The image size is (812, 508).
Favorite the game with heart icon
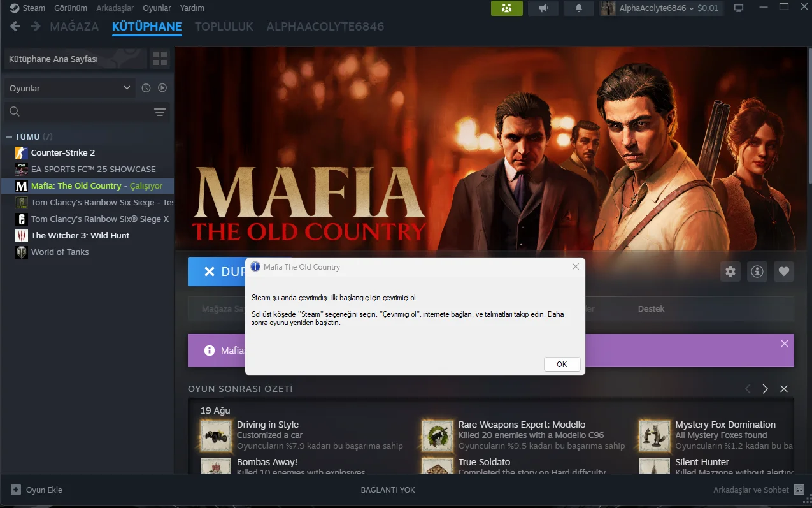[x=784, y=272]
